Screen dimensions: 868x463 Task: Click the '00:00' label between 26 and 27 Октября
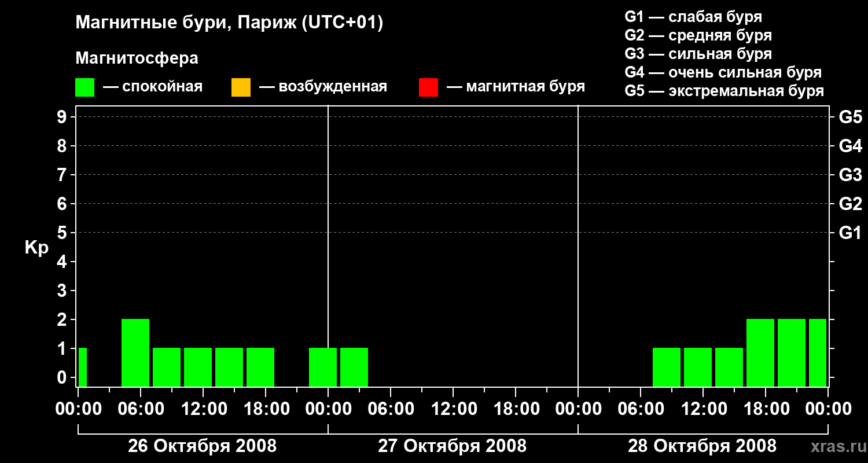328,409
